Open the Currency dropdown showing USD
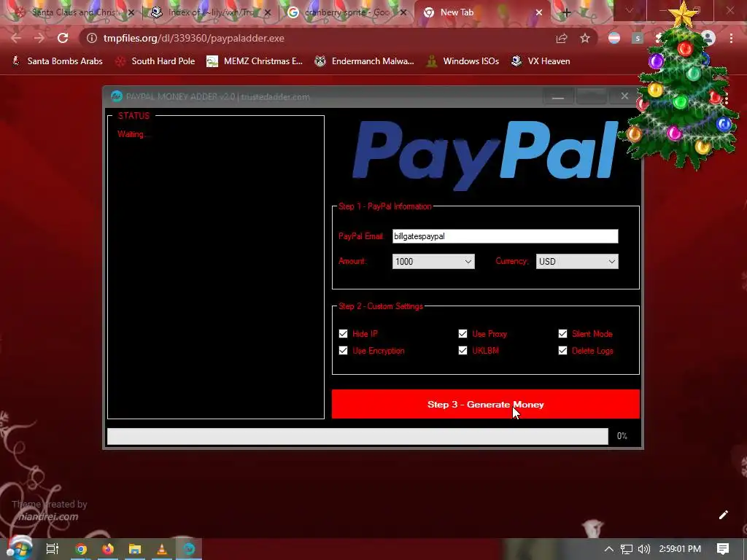Image resolution: width=747 pixels, height=560 pixels. [577, 262]
